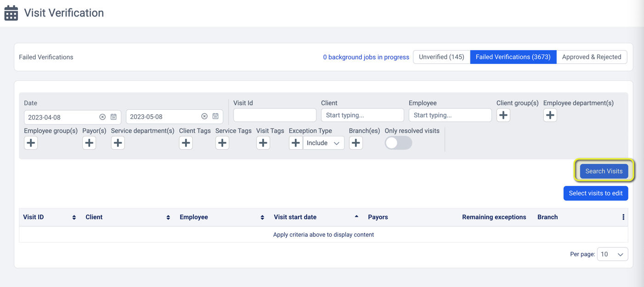
Task: Click Select visits to edit button
Action: click(x=596, y=193)
